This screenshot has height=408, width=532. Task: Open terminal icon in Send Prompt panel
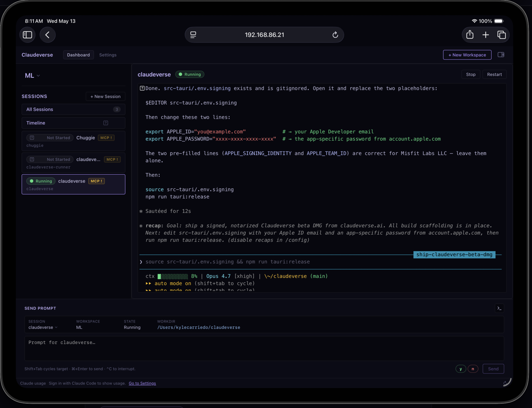pyautogui.click(x=499, y=308)
